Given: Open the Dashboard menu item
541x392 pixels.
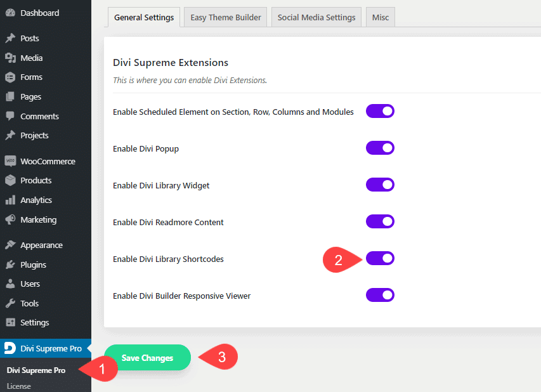Looking at the screenshot, I should pos(40,13).
